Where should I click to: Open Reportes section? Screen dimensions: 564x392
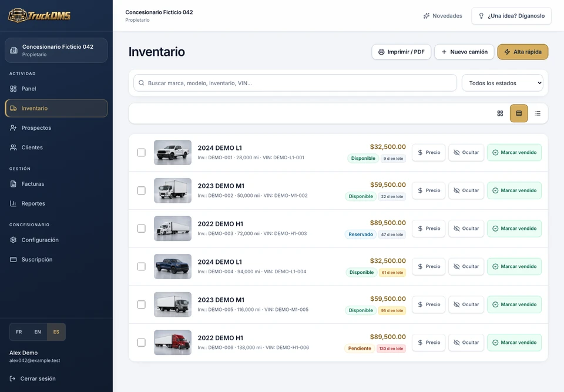tap(56, 203)
